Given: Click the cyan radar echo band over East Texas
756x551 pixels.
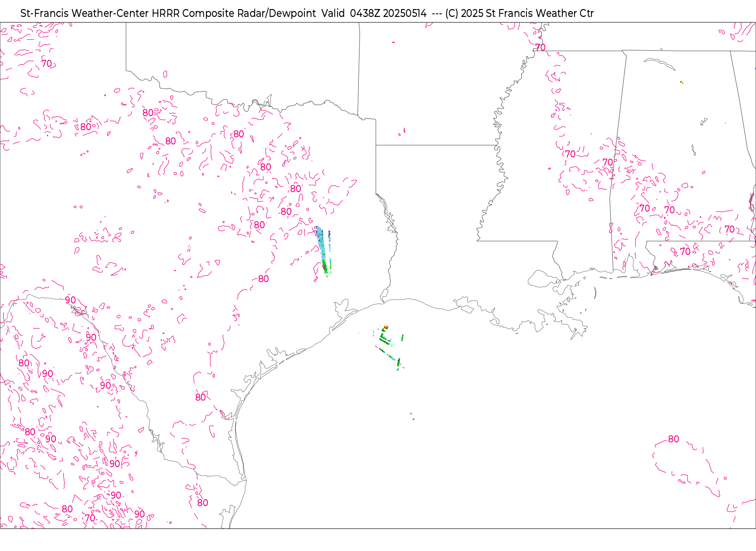Looking at the screenshot, I should (x=322, y=251).
